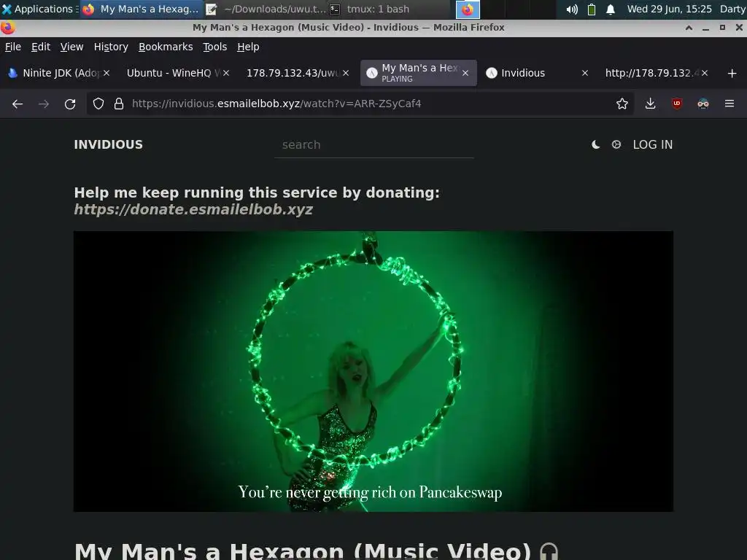Open the system volume control
Screen dimensions: 747x560
click(572, 9)
